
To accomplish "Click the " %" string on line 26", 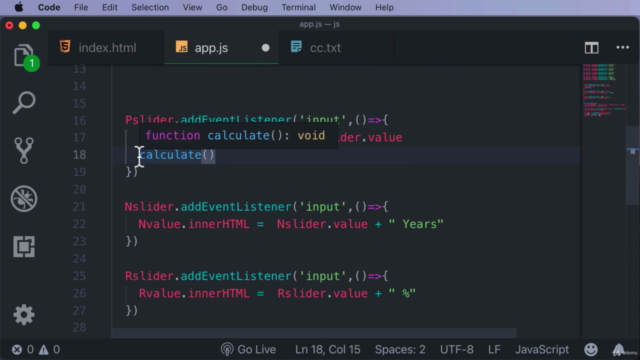I will 402,293.
